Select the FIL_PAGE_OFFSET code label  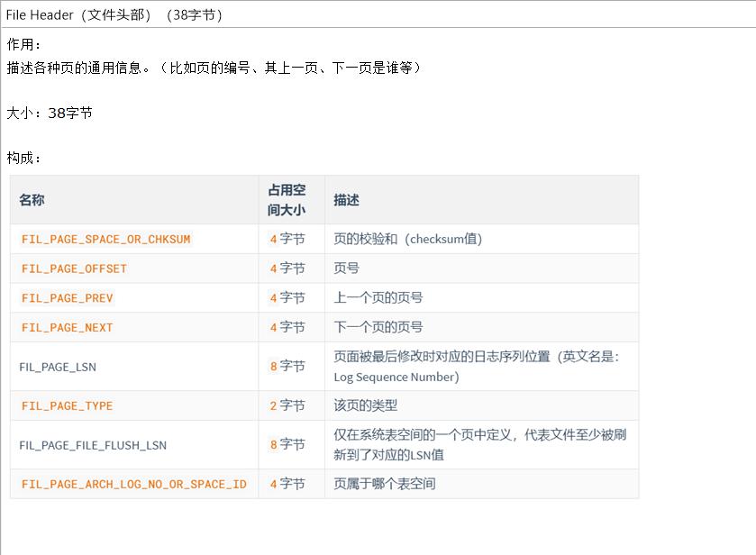74,268
